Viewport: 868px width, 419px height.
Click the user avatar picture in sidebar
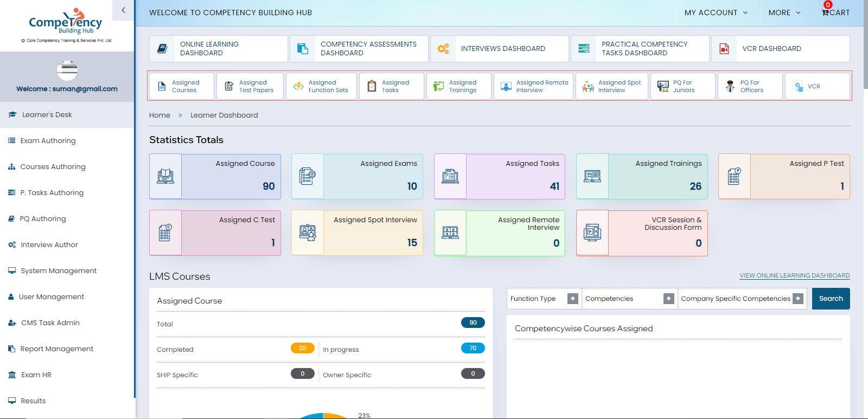point(67,70)
